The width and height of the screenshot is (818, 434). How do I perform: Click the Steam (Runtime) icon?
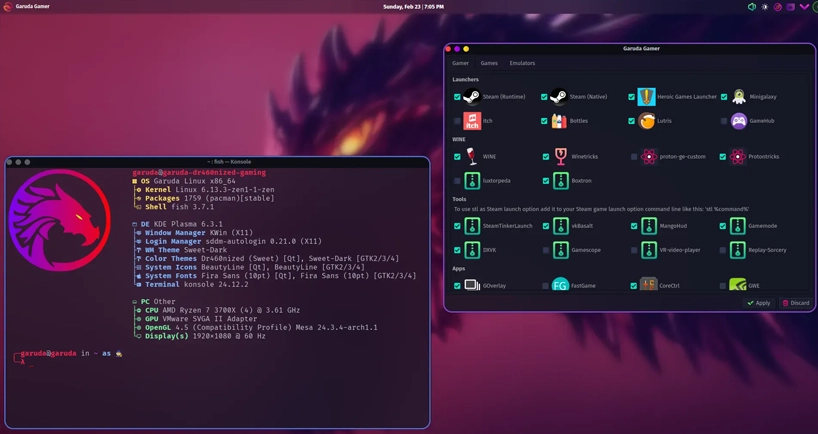tap(472, 97)
